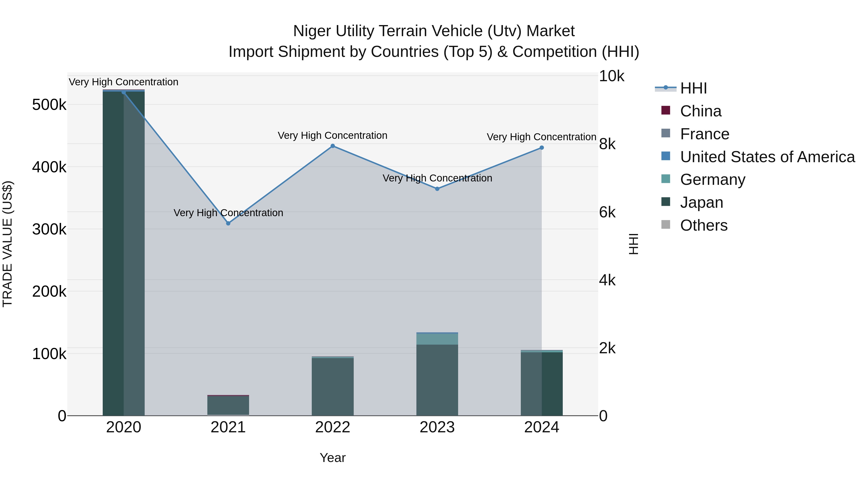Viewport: 868px width, 488px height.
Task: Click the 10k HHI axis tick
Action: click(611, 76)
